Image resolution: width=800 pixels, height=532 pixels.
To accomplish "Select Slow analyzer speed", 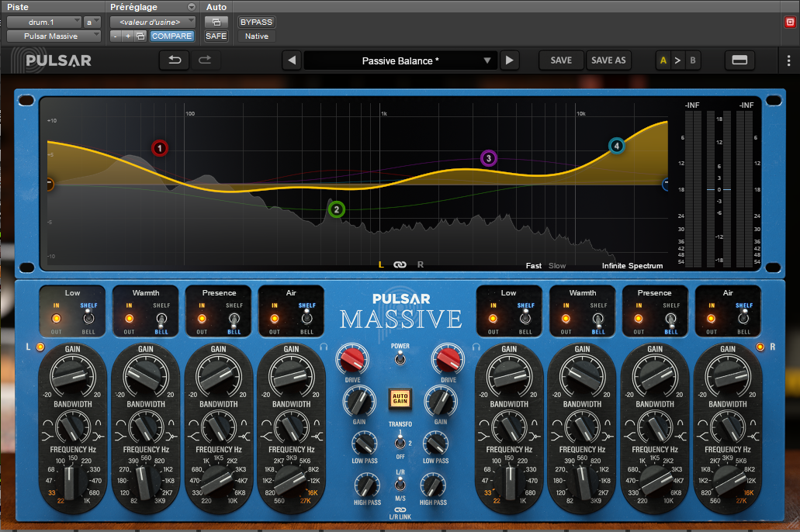I will [x=557, y=266].
